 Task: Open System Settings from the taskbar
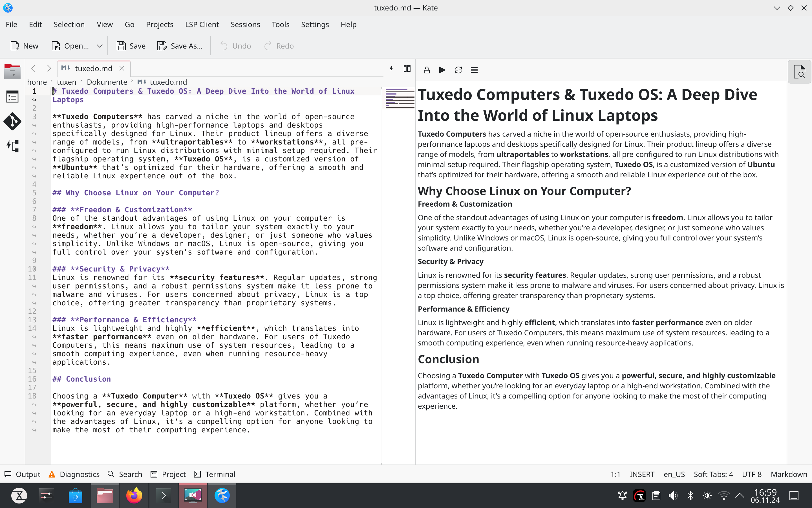(46, 496)
